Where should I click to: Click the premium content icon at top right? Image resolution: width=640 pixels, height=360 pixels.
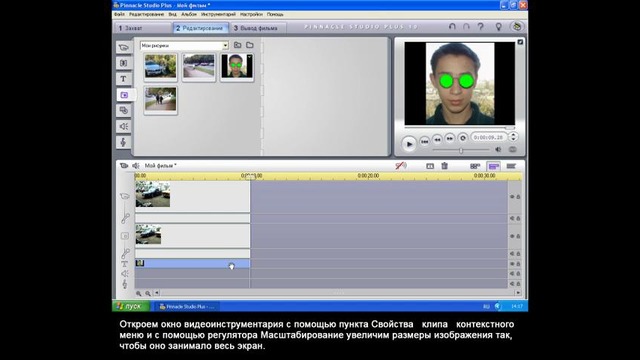(x=517, y=27)
